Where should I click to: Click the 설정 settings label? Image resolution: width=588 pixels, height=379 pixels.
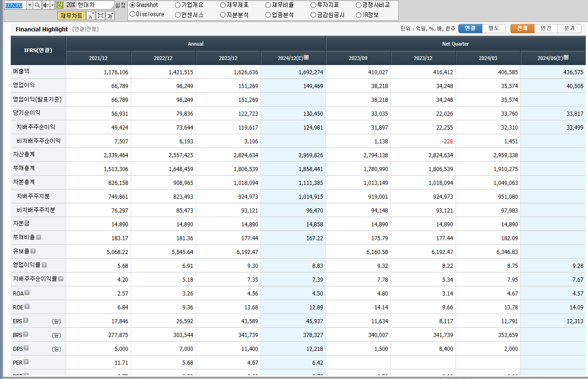pos(120,5)
